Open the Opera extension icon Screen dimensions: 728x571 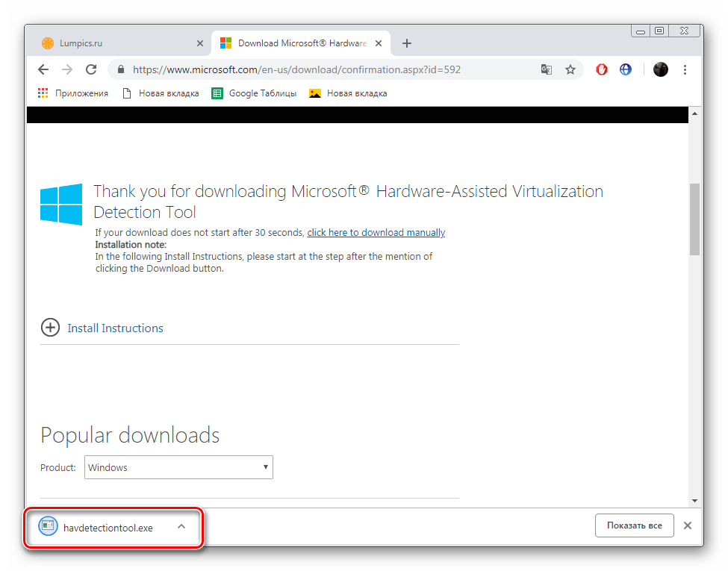[602, 69]
